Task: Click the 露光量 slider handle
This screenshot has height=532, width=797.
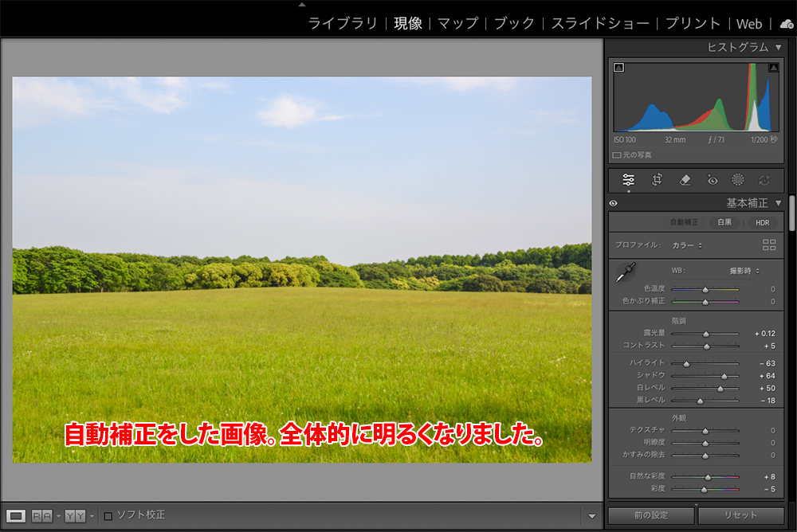Action: tap(706, 334)
